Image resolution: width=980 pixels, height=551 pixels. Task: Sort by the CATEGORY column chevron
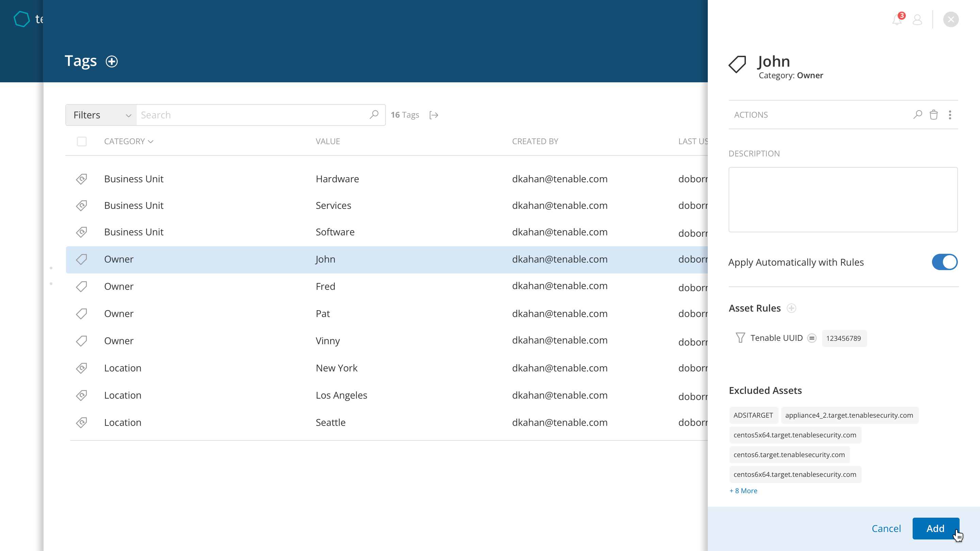[151, 141]
